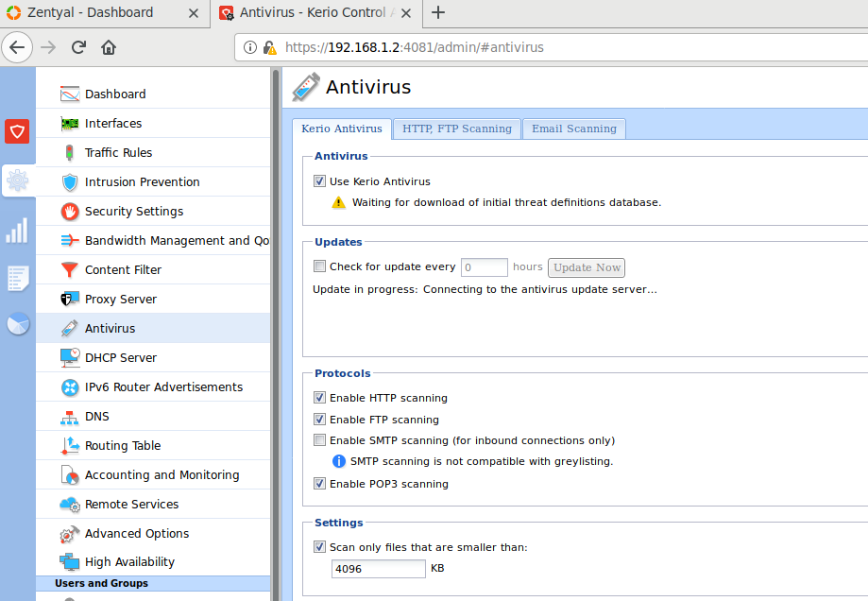
Task: Click the Remote Services cloud icon
Action: 70,505
